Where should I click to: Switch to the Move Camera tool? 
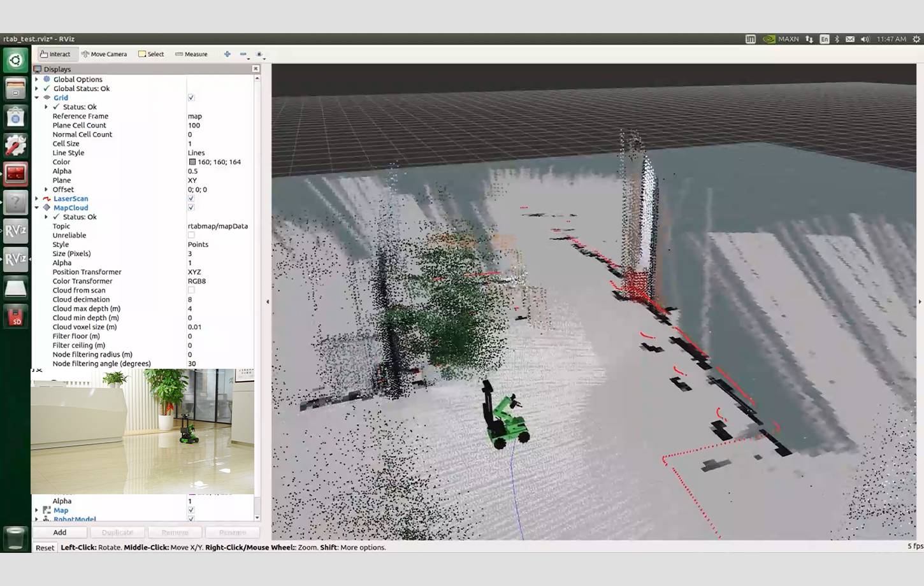tap(104, 54)
